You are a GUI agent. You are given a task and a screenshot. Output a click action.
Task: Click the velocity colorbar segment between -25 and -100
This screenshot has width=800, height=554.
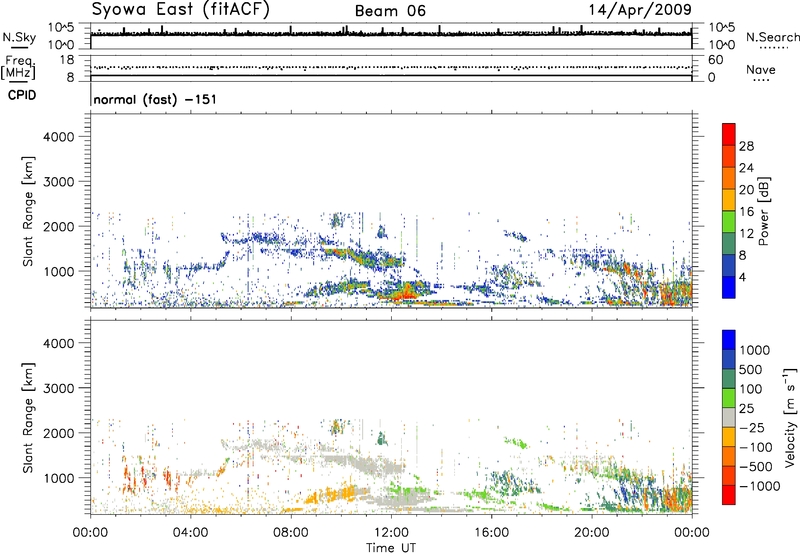pyautogui.click(x=729, y=437)
